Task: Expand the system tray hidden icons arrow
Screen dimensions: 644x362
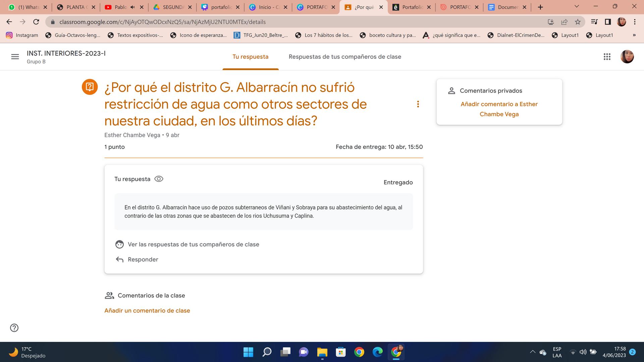Action: click(532, 352)
